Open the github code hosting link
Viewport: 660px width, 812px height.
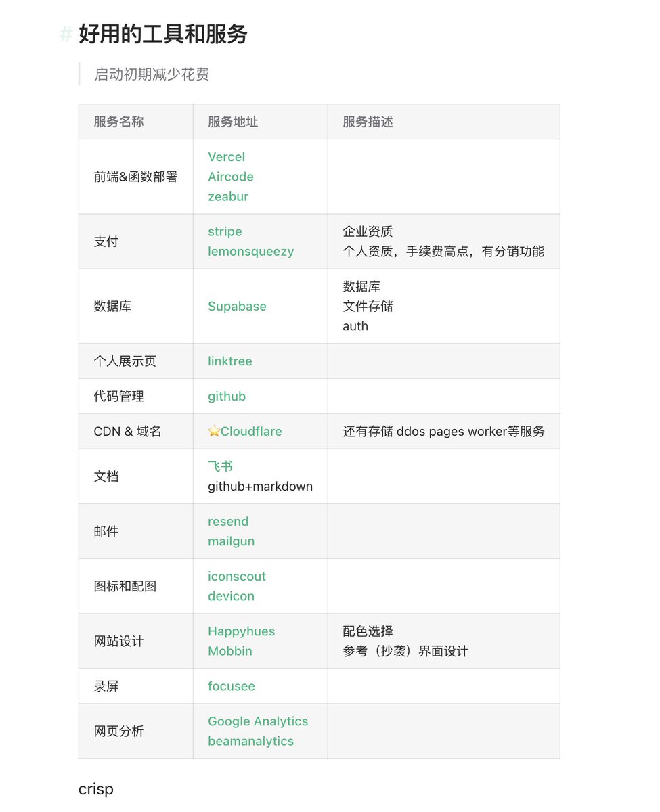(x=226, y=396)
